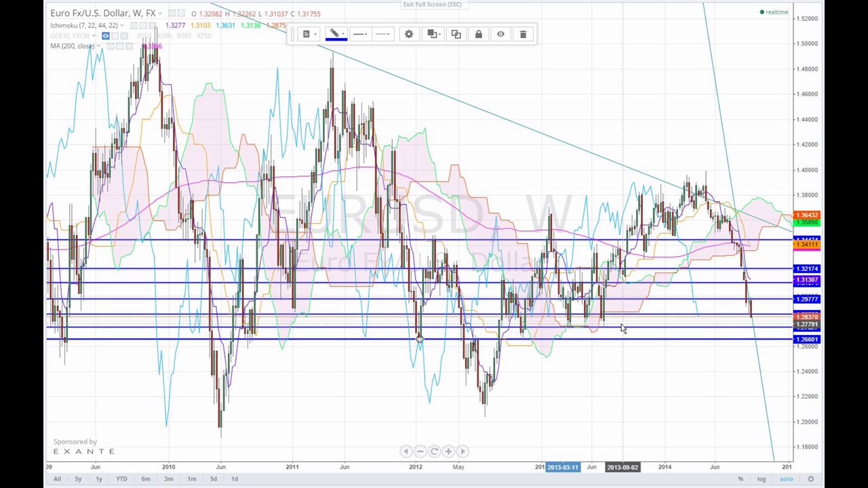The image size is (868, 488).
Task: Click the EXANTE sponsor link
Action: [x=84, y=451]
